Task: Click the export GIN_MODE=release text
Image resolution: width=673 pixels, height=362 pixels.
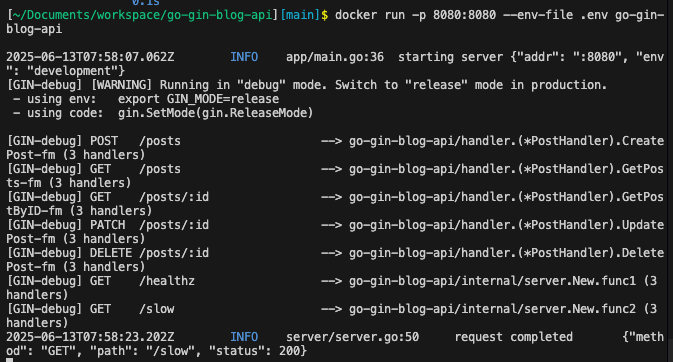Action: (x=198, y=99)
